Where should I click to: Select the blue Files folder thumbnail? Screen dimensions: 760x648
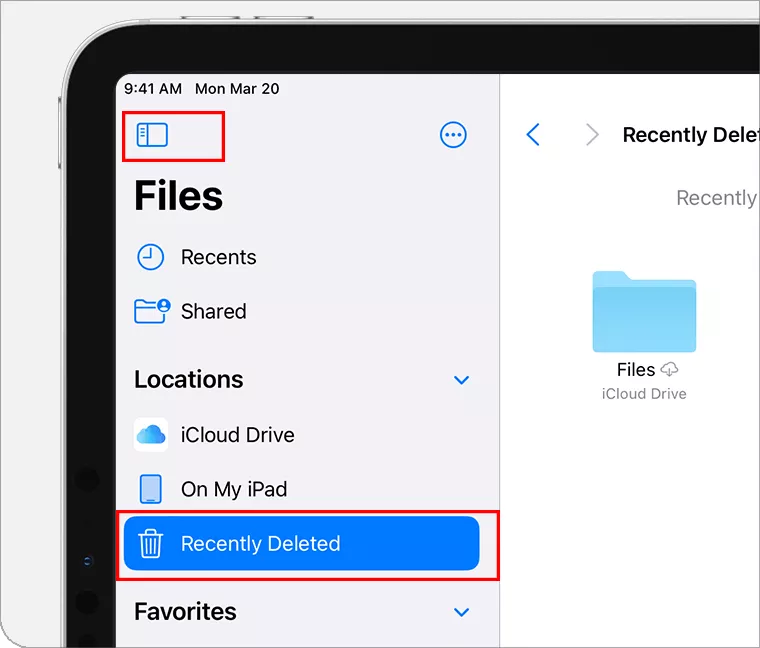point(644,311)
